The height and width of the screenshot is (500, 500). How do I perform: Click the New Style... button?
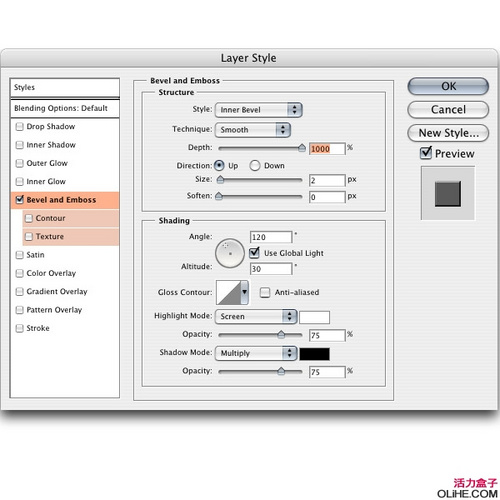coord(448,133)
